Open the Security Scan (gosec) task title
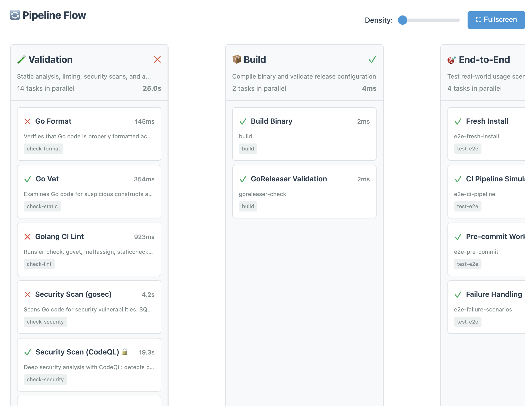The image size is (532, 406). 73,294
